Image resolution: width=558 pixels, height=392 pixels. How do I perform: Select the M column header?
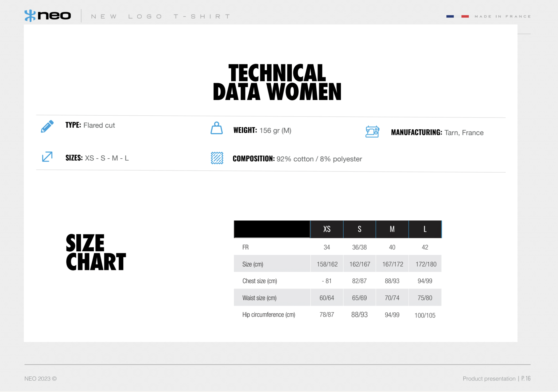pyautogui.click(x=392, y=229)
